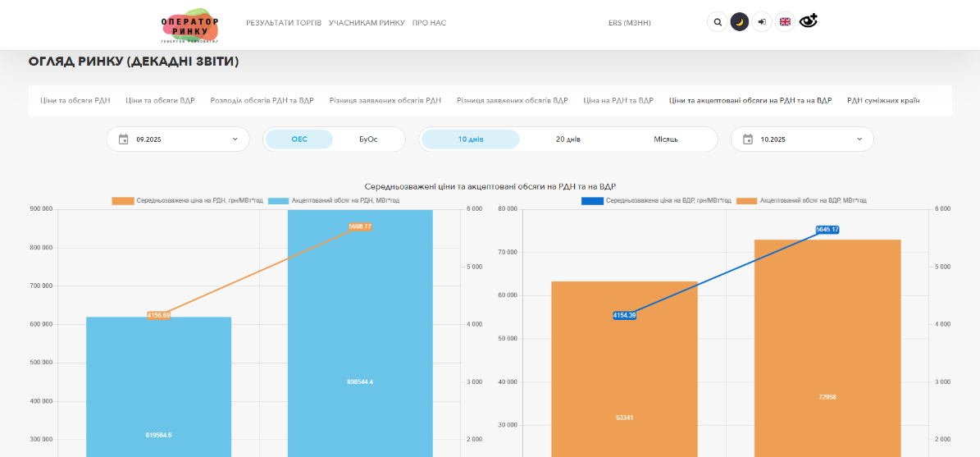Expand the 10.2025 date dropdown

pyautogui.click(x=859, y=139)
